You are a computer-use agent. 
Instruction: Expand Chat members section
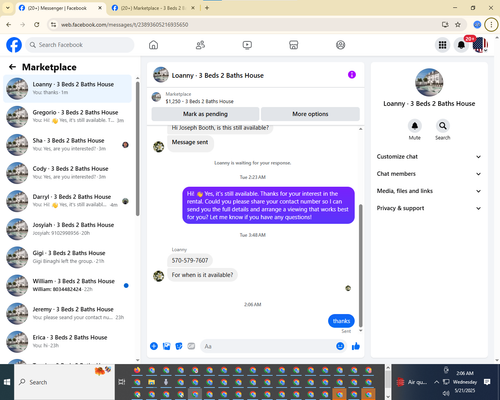[x=429, y=174]
